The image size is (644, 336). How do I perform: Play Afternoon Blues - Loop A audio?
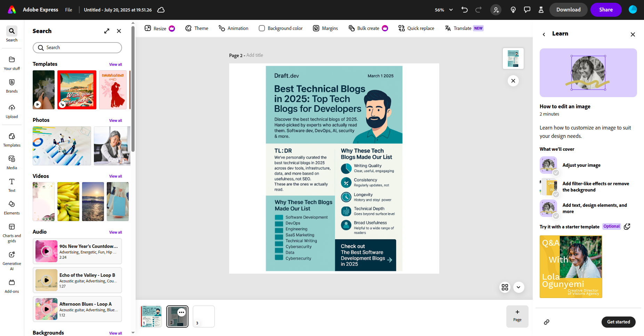coord(46,309)
